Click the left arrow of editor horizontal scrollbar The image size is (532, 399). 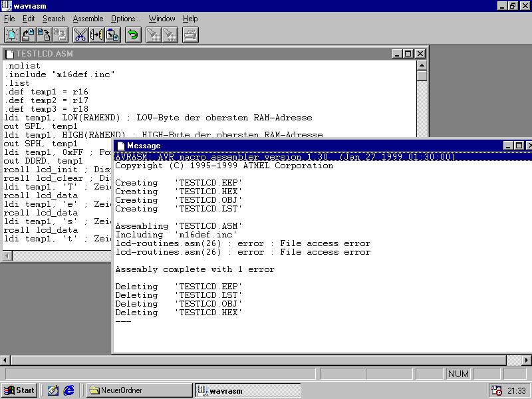[7, 255]
